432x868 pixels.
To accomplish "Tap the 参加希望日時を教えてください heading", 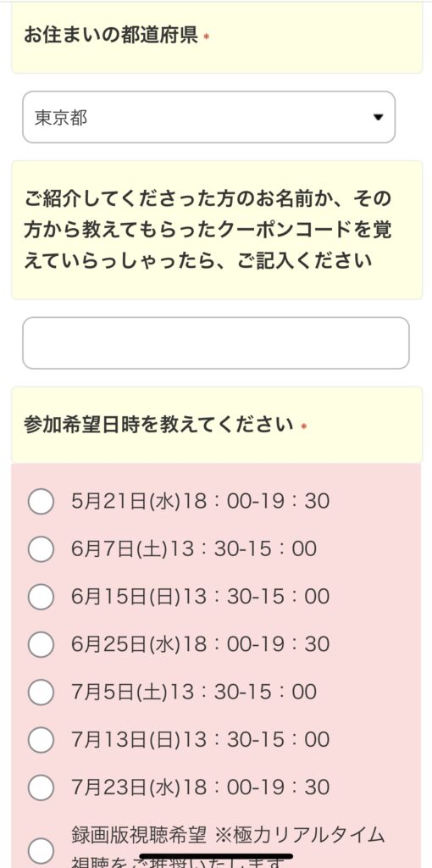I will pyautogui.click(x=158, y=426).
